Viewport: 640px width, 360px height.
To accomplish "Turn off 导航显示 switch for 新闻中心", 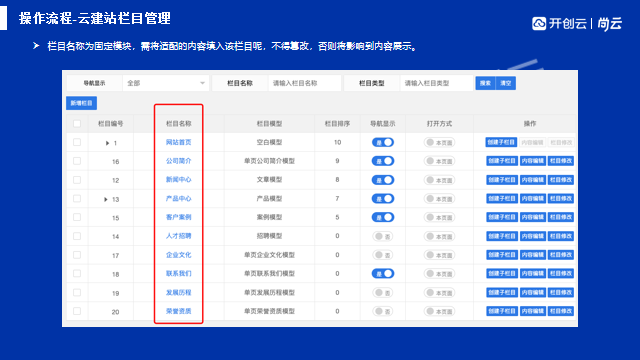I will [x=383, y=180].
